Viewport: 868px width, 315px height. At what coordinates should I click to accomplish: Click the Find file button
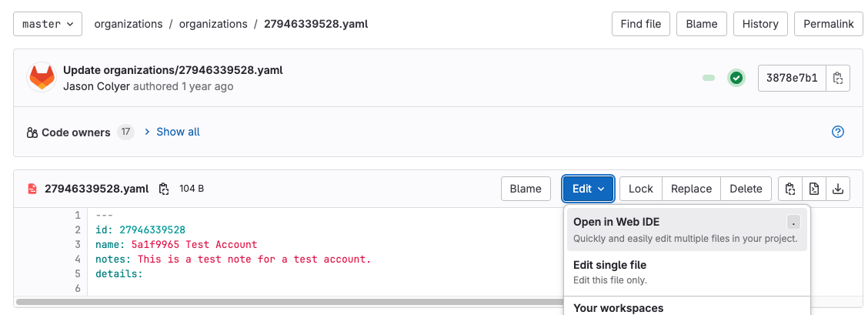[x=640, y=24]
